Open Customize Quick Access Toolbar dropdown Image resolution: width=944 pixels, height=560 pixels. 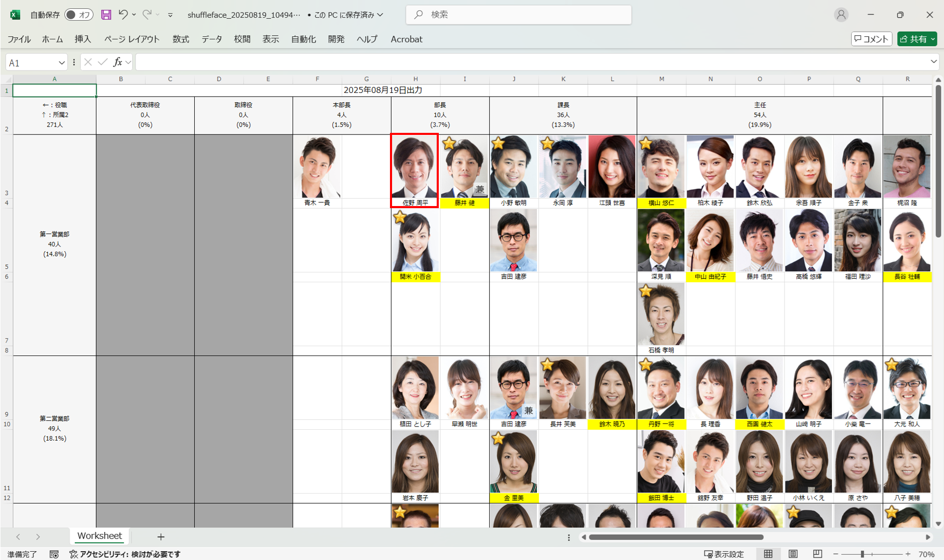click(x=170, y=15)
